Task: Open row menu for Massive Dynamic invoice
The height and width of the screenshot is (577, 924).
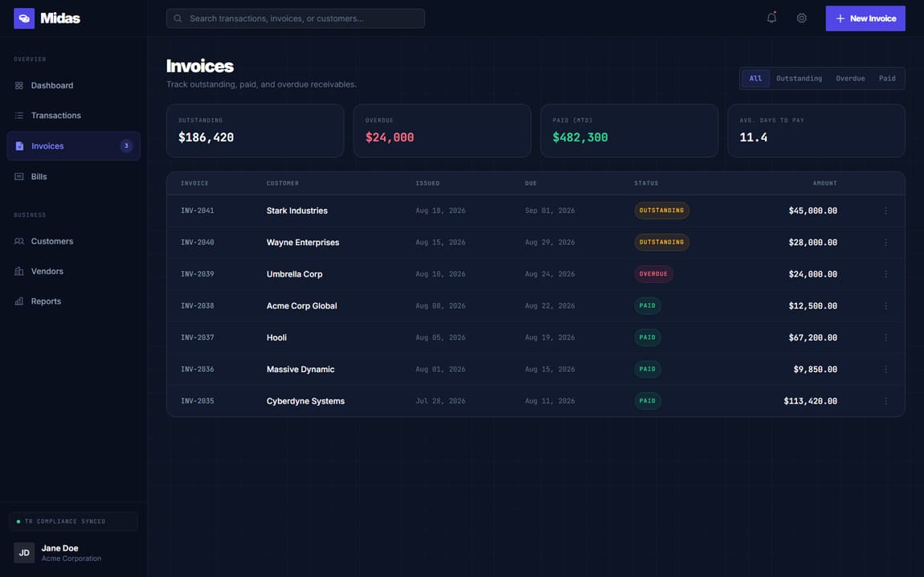Action: [885, 370]
